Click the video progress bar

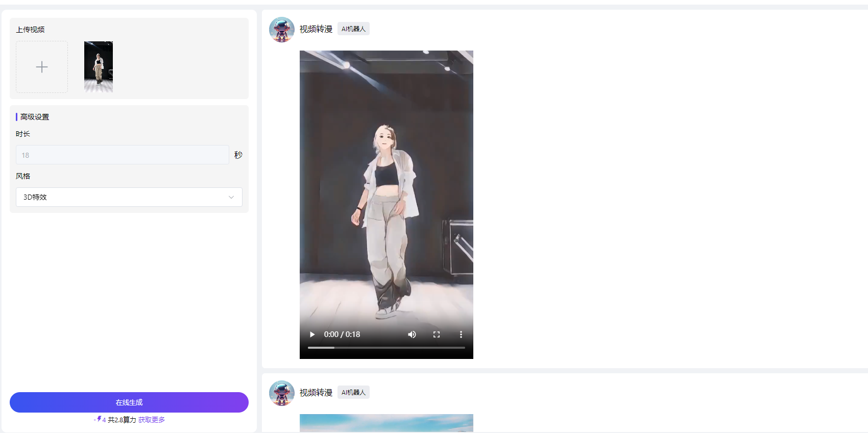(x=387, y=348)
